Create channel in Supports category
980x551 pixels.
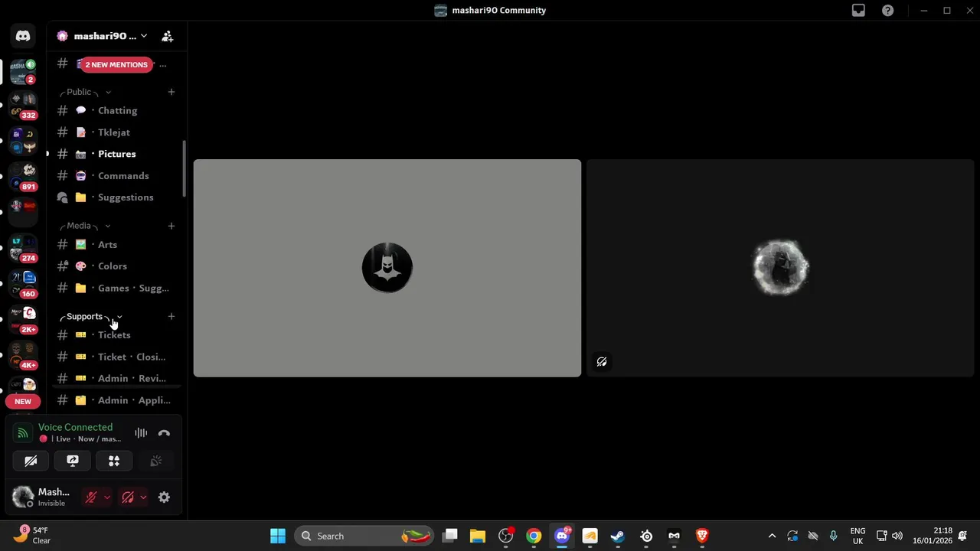pyautogui.click(x=171, y=316)
